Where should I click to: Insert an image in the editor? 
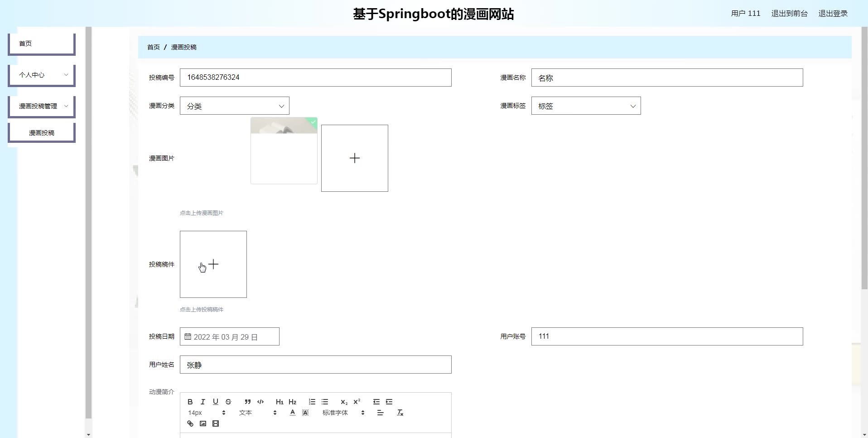point(203,423)
